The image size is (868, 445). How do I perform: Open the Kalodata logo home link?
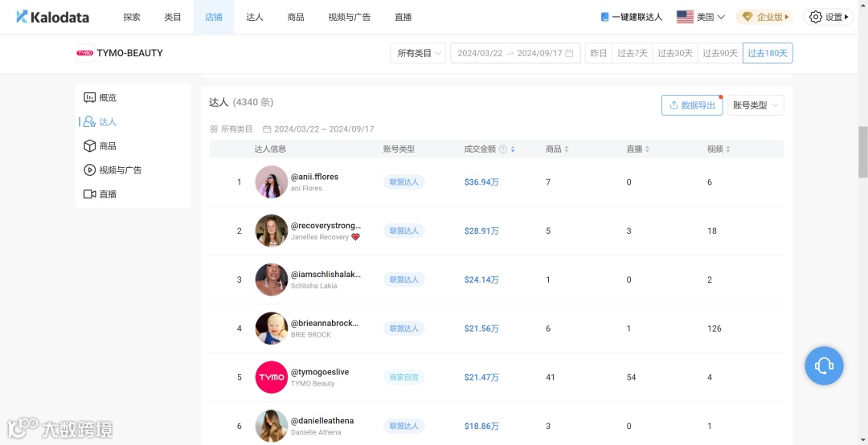point(52,17)
